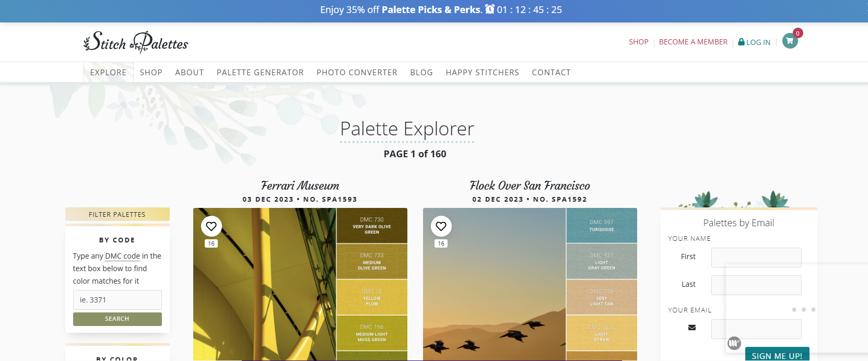868x361 pixels.
Task: Open the shopping cart icon
Action: point(790,41)
